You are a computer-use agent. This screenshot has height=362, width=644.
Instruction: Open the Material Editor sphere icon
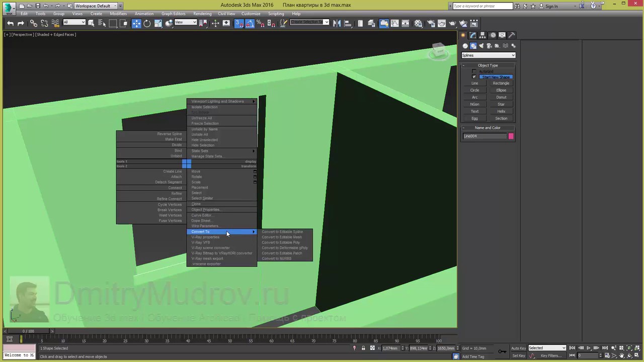419,24
